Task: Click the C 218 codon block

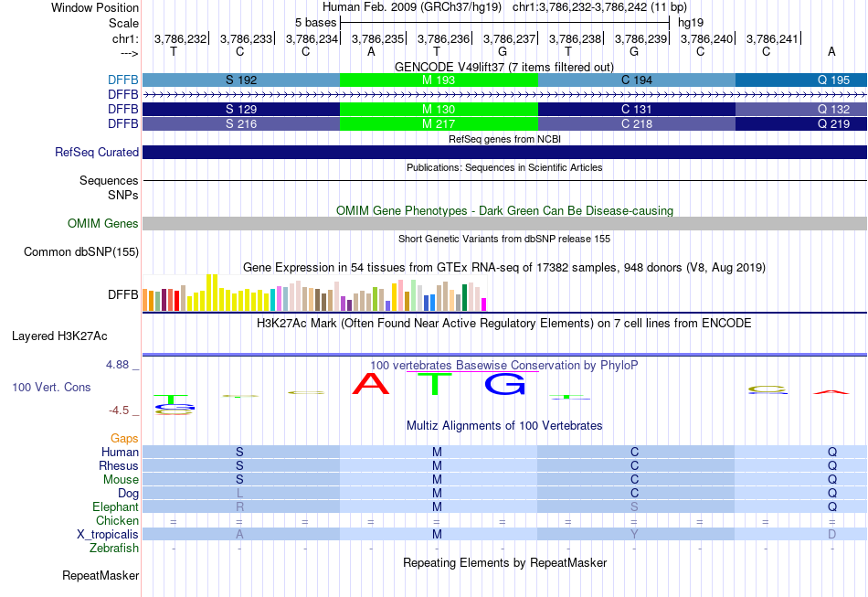Action: pos(637,123)
